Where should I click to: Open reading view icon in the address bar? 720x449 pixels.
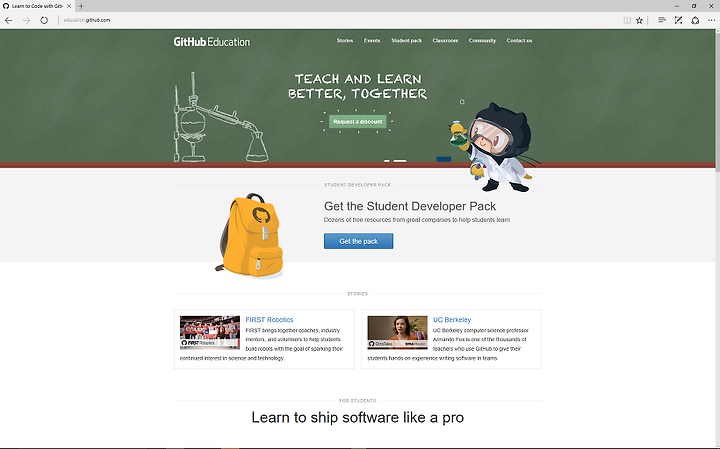(627, 20)
